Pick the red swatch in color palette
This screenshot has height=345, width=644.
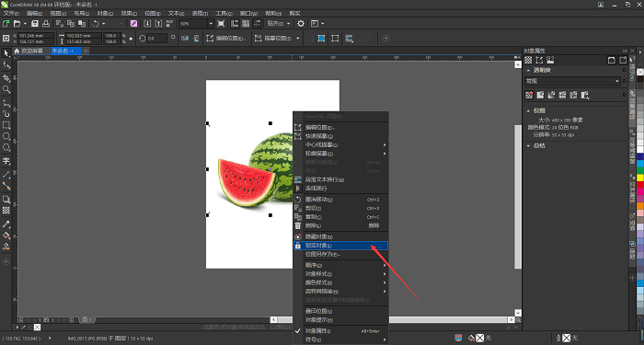click(x=640, y=185)
